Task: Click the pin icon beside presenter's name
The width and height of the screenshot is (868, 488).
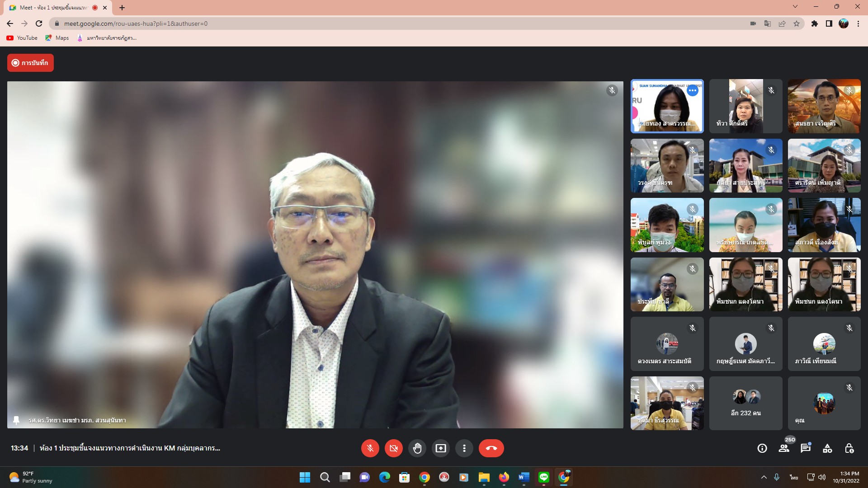Action: tap(16, 420)
